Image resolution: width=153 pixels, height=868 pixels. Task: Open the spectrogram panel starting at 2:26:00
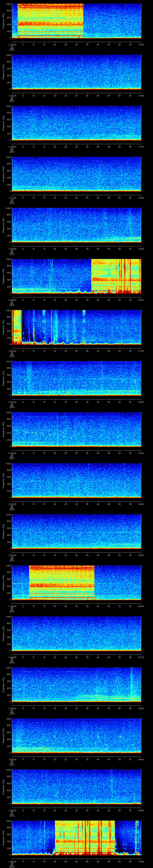pyautogui.click(x=76, y=633)
